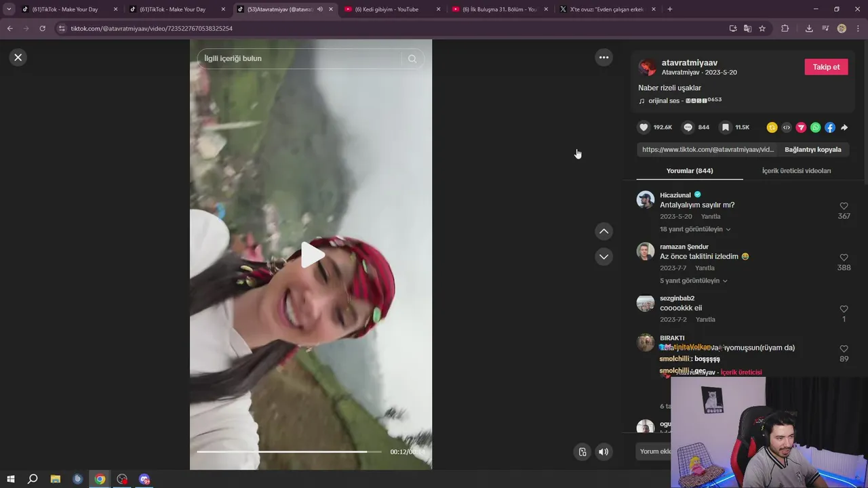Open more share options arrow
This screenshot has width=868, height=488.
(844, 127)
